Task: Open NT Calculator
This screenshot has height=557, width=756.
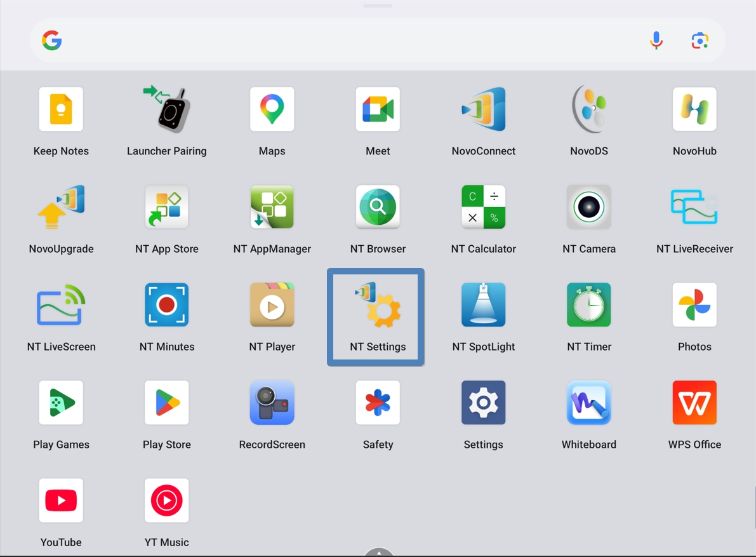Action: 483,208
